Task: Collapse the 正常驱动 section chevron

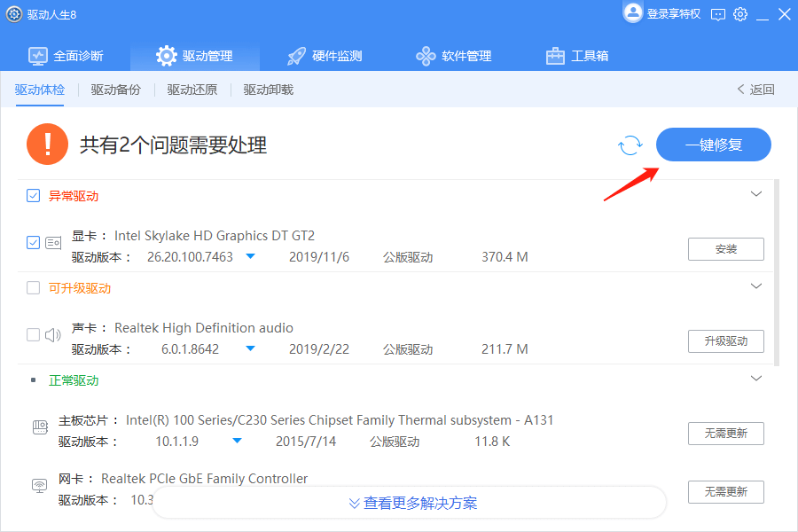Action: point(756,379)
